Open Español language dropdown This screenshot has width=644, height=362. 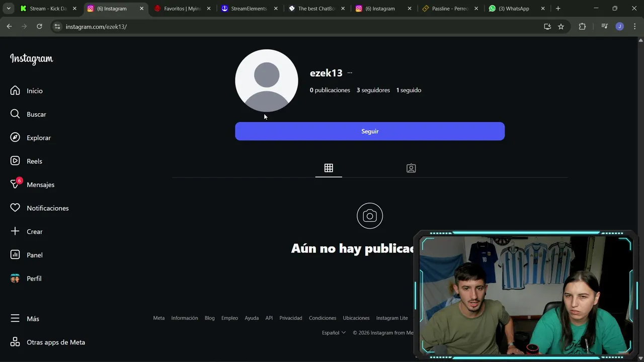334,332
